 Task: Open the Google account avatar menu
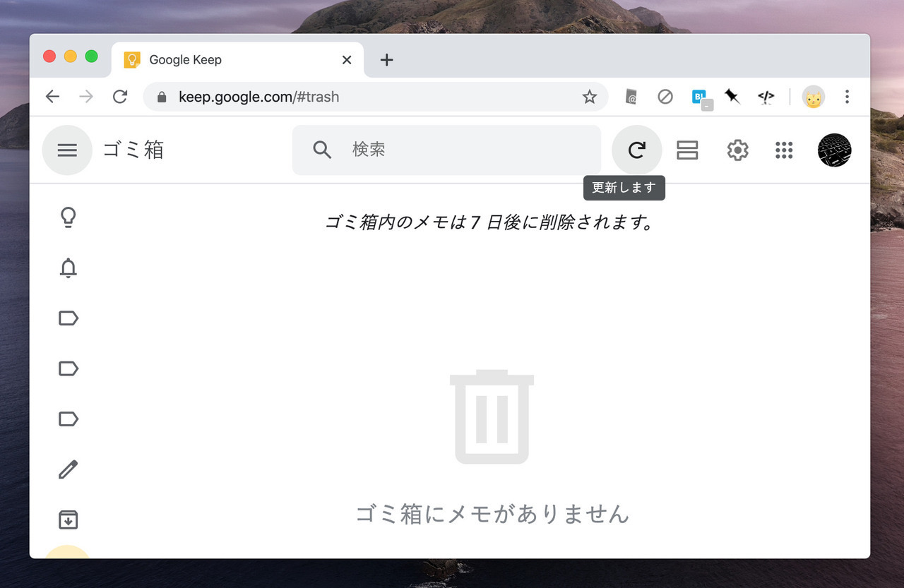click(835, 150)
